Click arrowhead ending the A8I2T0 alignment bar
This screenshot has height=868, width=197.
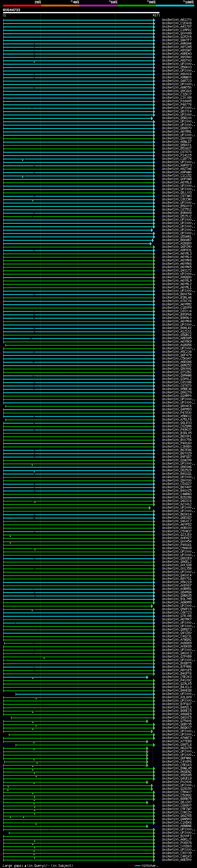154,20
